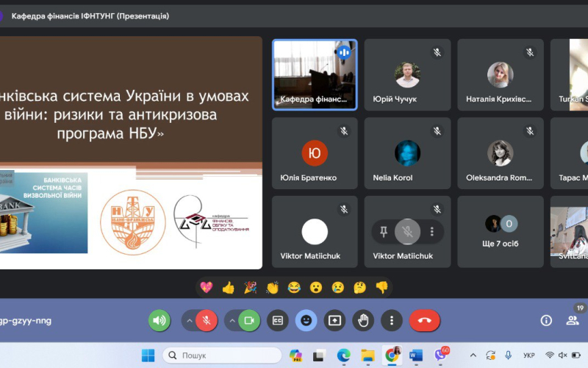This screenshot has width=588, height=368.
Task: Select Юлія Братенко participant tile
Action: (315, 153)
